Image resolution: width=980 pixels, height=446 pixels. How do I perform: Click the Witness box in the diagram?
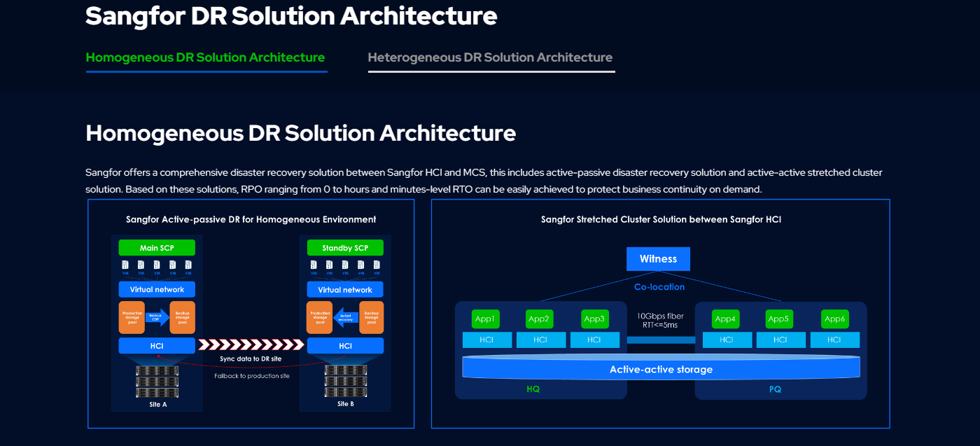[x=658, y=259]
